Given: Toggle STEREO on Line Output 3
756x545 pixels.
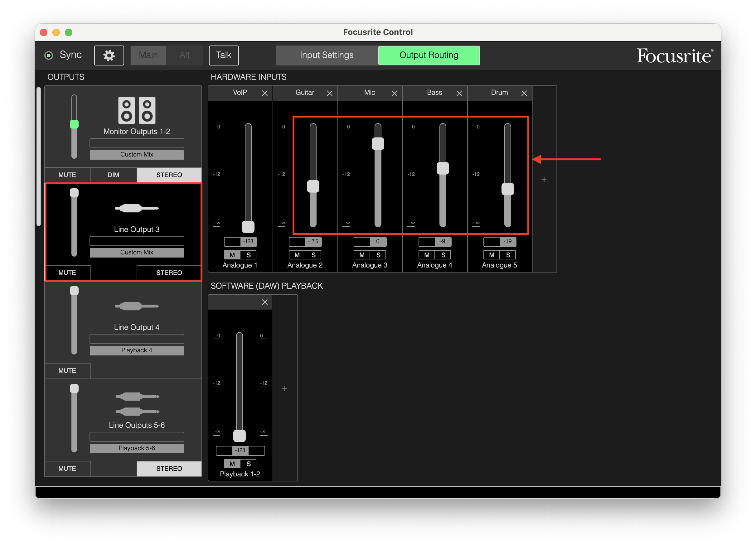Looking at the screenshot, I should click(x=169, y=273).
